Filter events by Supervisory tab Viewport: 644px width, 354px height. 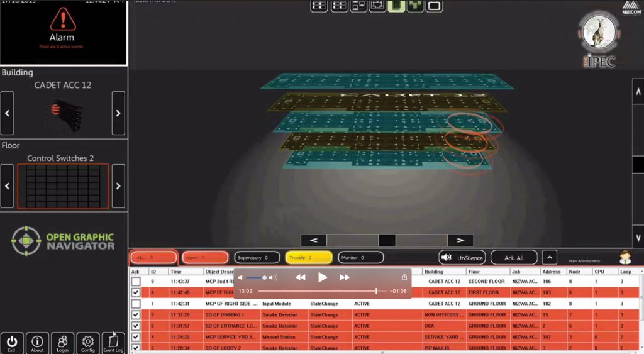coord(257,258)
